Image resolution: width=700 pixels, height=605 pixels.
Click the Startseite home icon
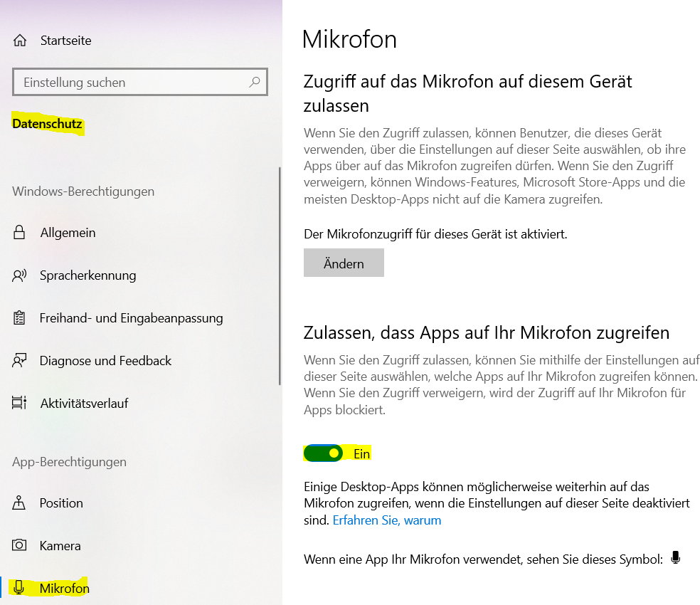click(20, 41)
